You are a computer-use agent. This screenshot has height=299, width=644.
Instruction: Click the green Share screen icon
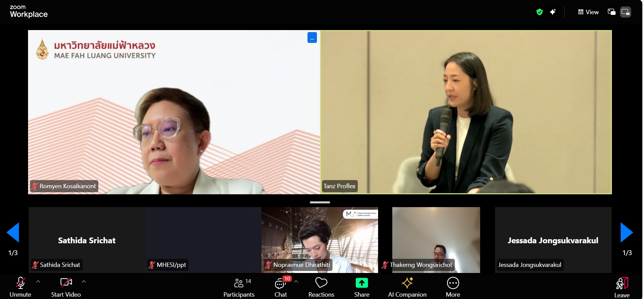[362, 283]
